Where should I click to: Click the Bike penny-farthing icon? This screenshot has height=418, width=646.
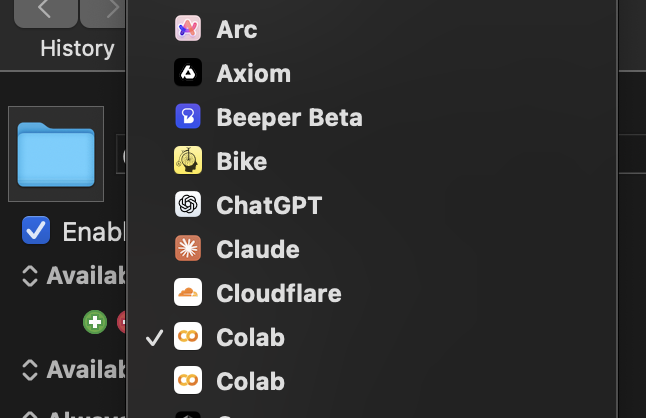tap(188, 160)
